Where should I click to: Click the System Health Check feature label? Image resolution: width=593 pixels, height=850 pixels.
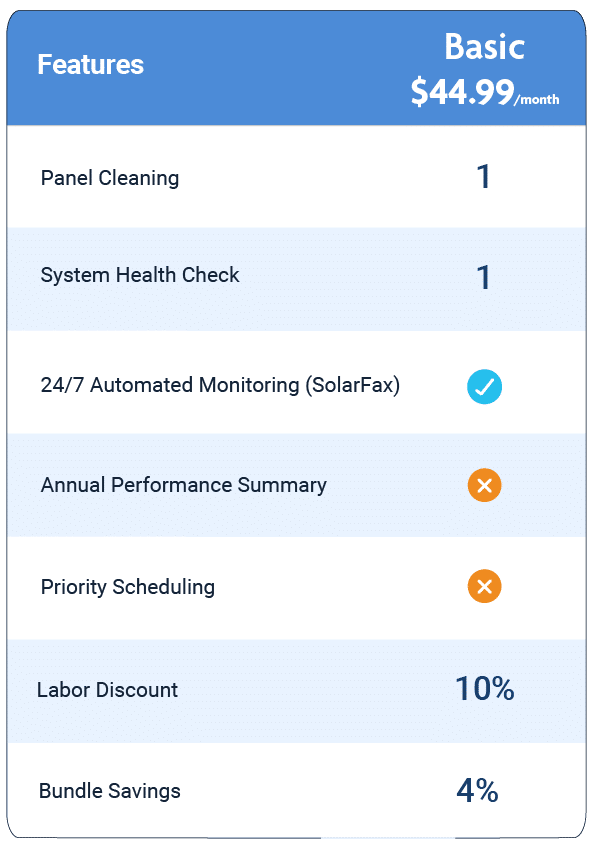(x=139, y=275)
